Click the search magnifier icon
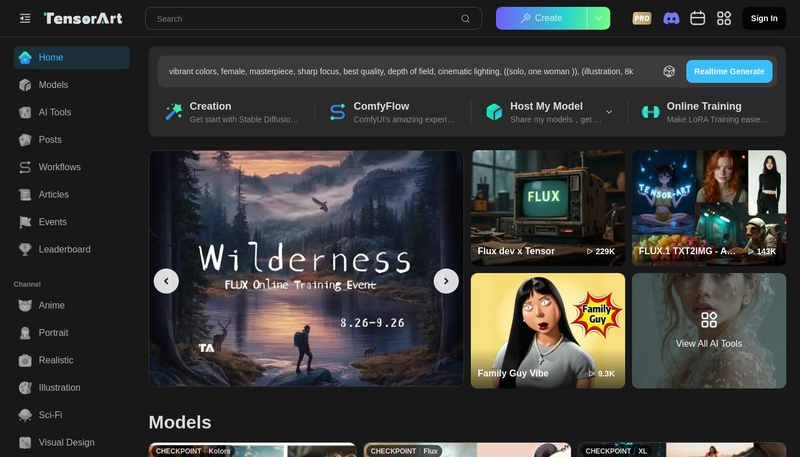800x457 pixels. (465, 19)
